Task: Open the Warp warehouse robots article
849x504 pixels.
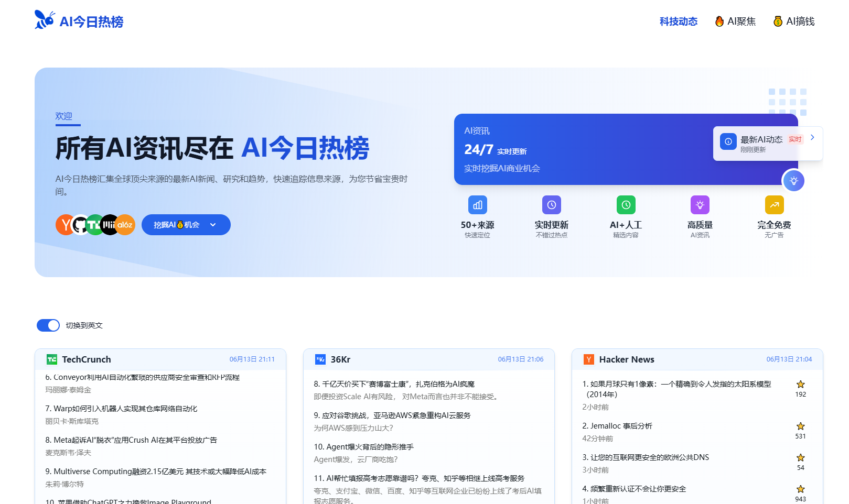Action: pyautogui.click(x=121, y=409)
